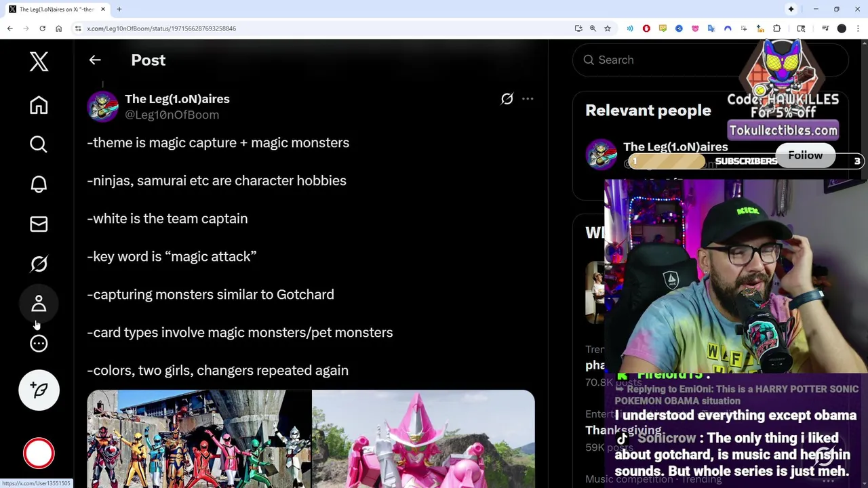Open Notifications bell in sidebar
Viewport: 868px width, 488px height.
tap(39, 184)
